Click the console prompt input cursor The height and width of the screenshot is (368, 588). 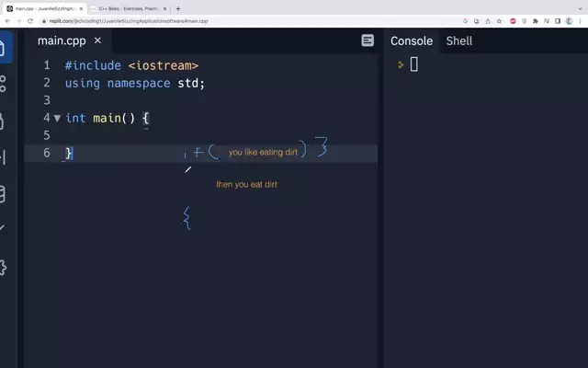point(413,64)
